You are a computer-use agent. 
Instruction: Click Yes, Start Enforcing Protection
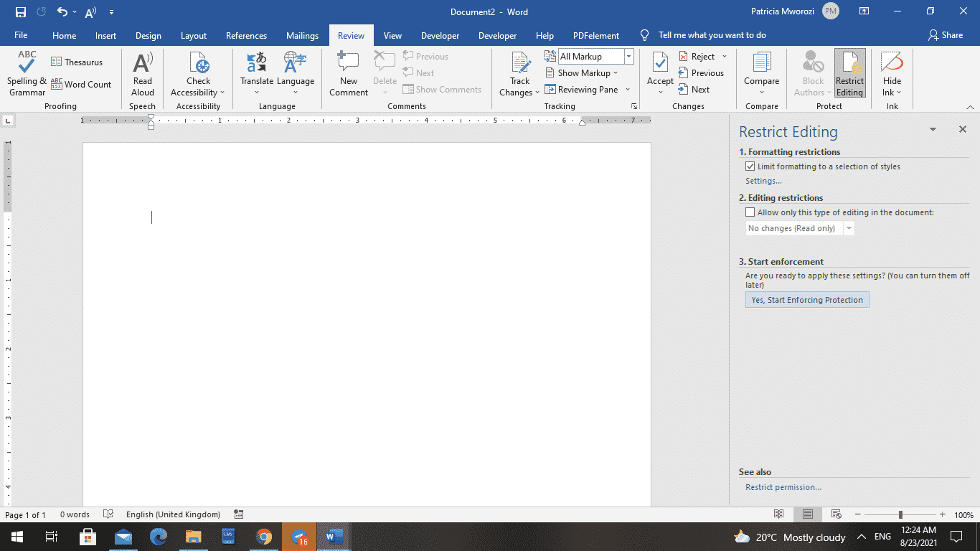pos(806,299)
